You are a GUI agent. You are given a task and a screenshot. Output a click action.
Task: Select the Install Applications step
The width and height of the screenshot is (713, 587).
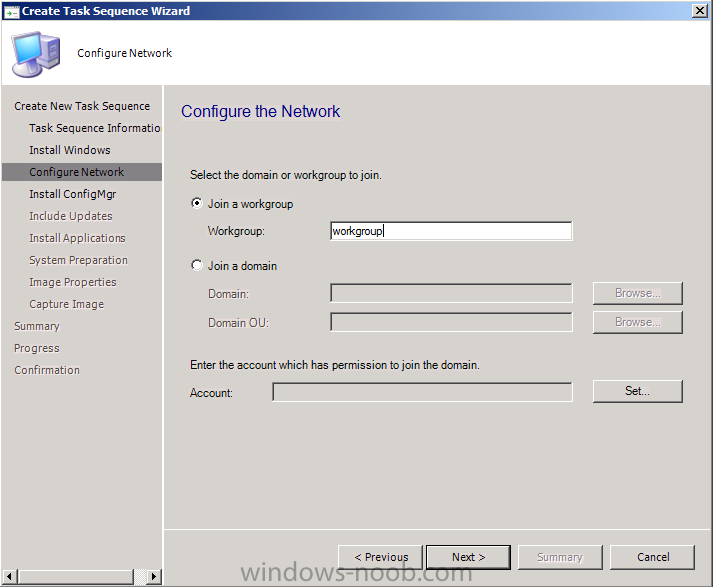77,238
